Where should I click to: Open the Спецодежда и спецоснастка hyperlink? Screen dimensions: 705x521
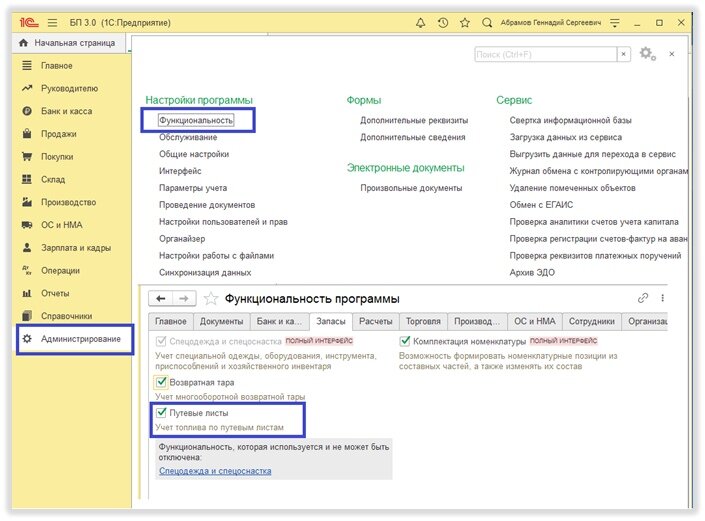coord(215,471)
